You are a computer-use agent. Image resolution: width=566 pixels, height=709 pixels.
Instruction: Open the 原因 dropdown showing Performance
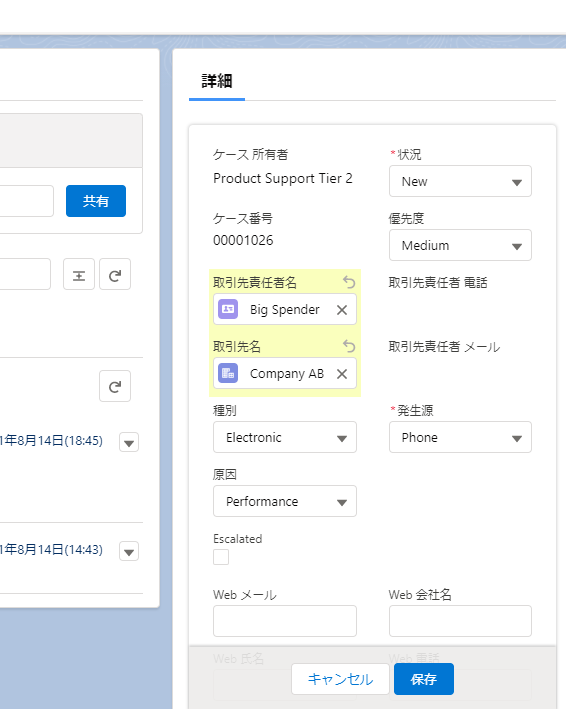pyautogui.click(x=285, y=501)
